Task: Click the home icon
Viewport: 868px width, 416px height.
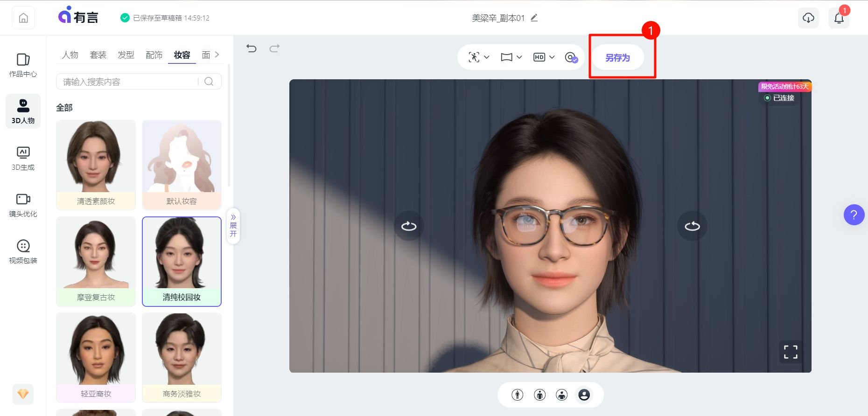Action: click(23, 18)
